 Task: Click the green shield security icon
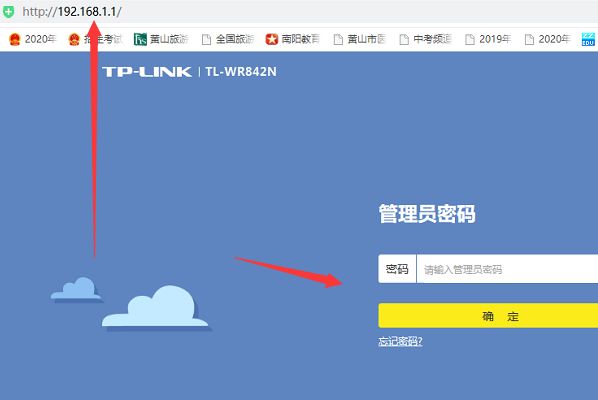click(8, 11)
